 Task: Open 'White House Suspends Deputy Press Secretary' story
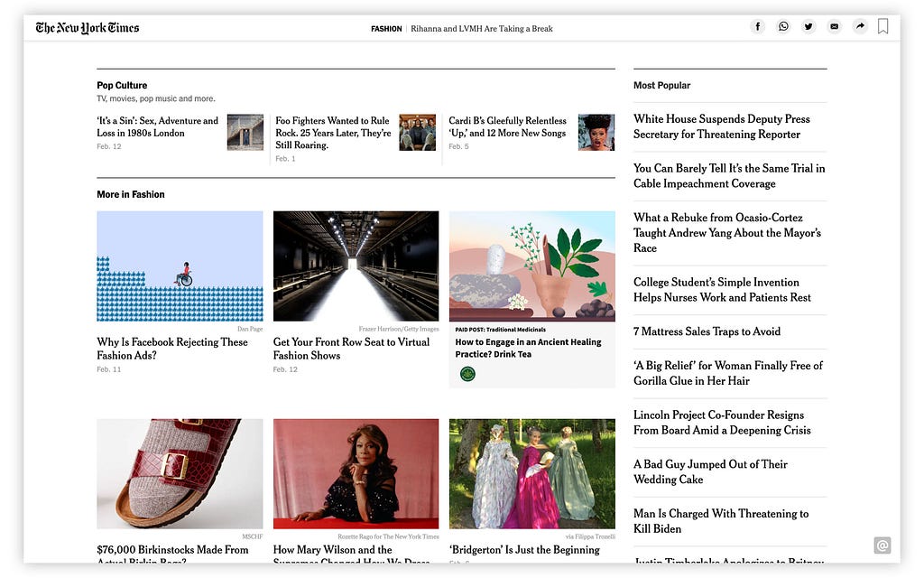pyautogui.click(x=722, y=126)
